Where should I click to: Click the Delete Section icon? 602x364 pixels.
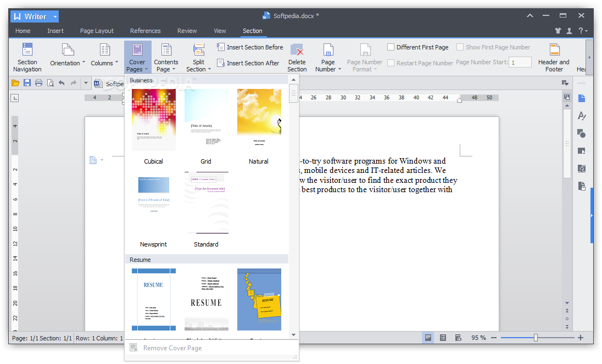tap(297, 51)
